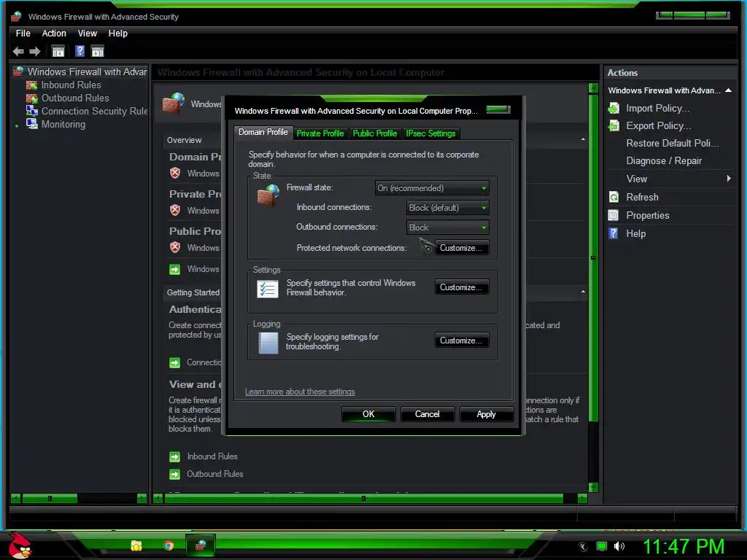Select the Monitoring tree node
Screen dimensions: 747x560
[x=63, y=124]
